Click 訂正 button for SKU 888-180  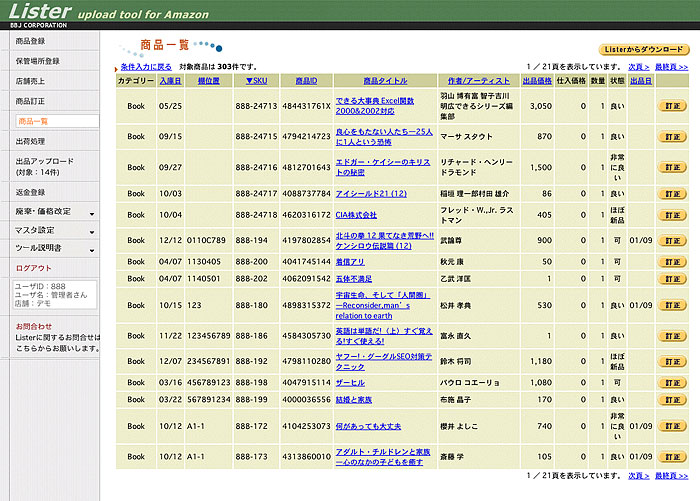(x=672, y=306)
